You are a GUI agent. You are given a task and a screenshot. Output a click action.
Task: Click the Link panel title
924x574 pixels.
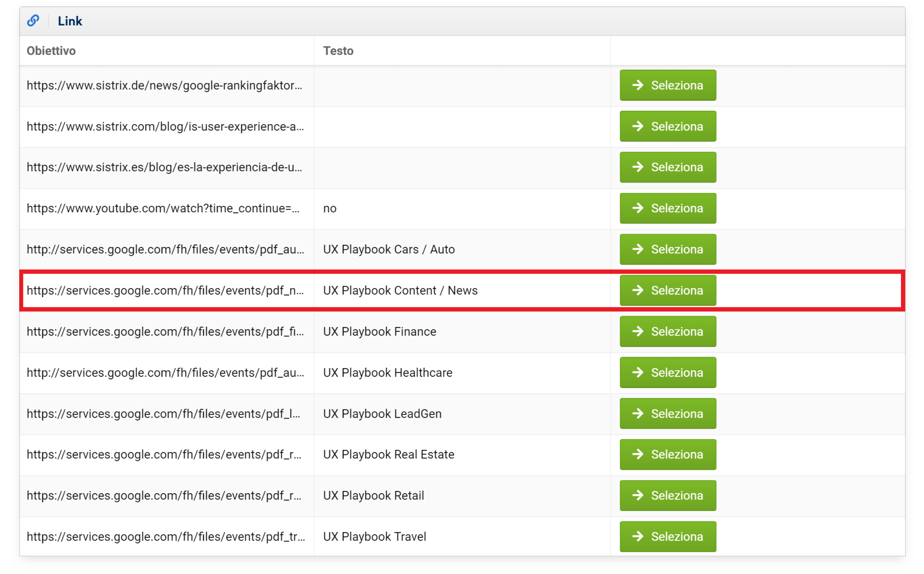(x=70, y=21)
